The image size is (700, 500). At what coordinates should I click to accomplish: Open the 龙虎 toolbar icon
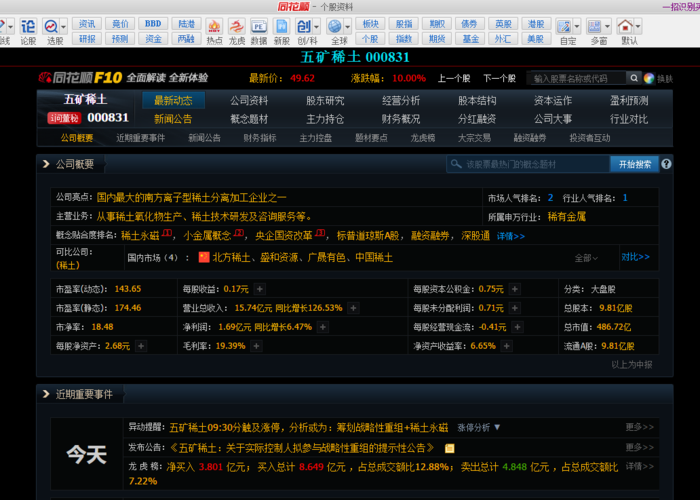pos(237,28)
